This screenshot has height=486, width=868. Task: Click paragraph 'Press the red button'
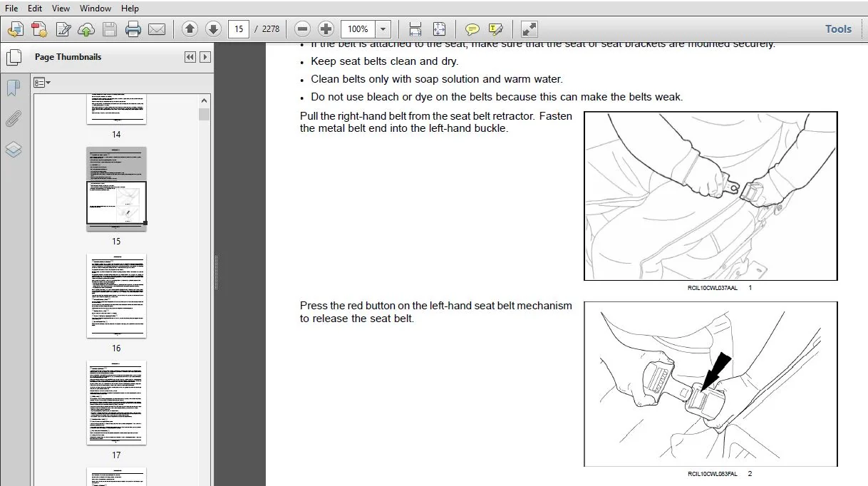tap(435, 311)
